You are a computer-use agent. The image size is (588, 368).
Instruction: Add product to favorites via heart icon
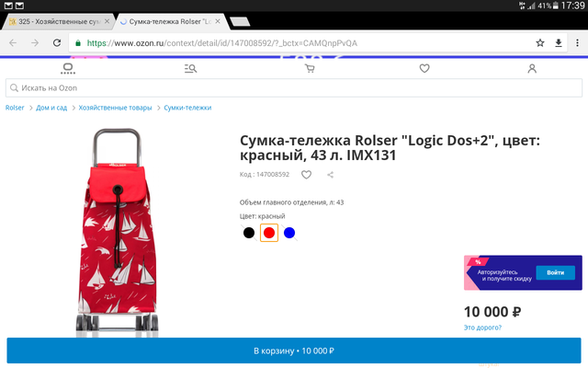(x=306, y=174)
